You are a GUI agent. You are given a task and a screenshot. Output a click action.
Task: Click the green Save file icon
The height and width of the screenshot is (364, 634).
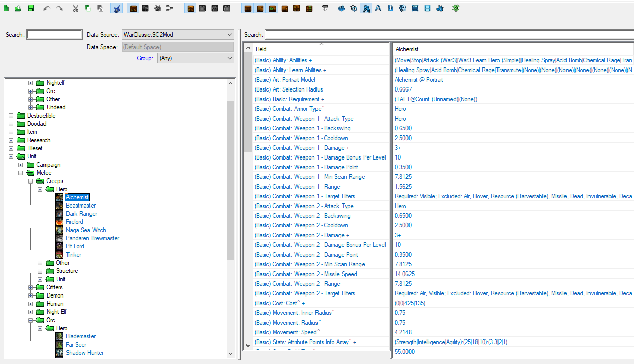(x=31, y=9)
